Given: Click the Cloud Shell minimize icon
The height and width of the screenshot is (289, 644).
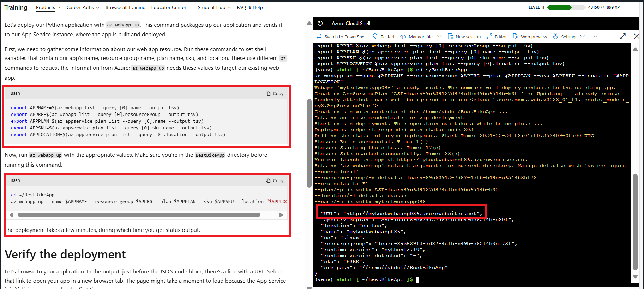Looking at the screenshot, I should click(608, 36).
